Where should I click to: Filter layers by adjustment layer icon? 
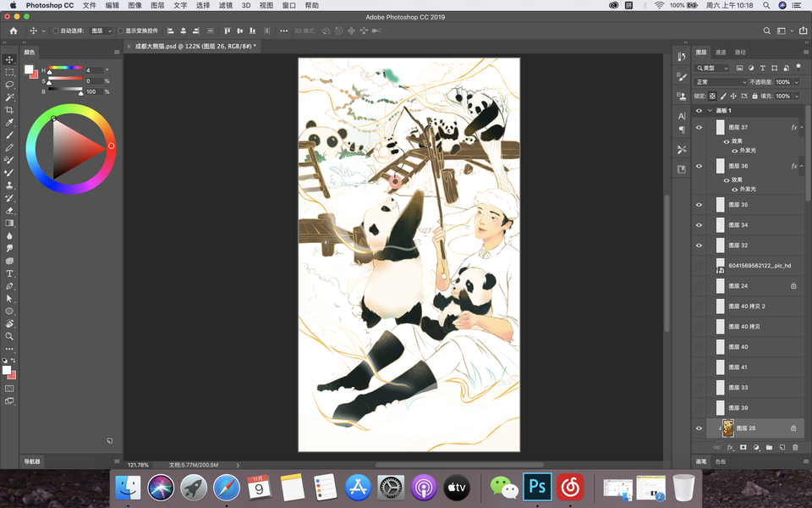coord(751,68)
